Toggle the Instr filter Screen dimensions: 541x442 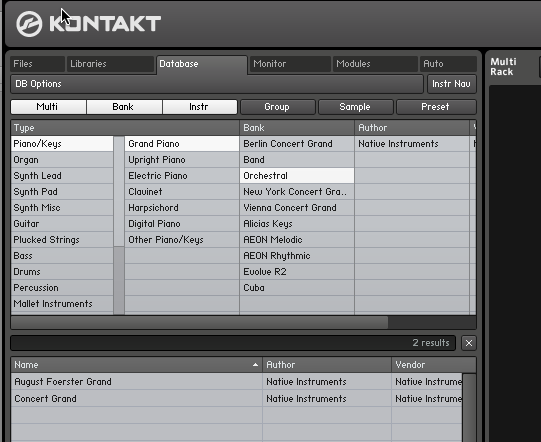tap(200, 107)
